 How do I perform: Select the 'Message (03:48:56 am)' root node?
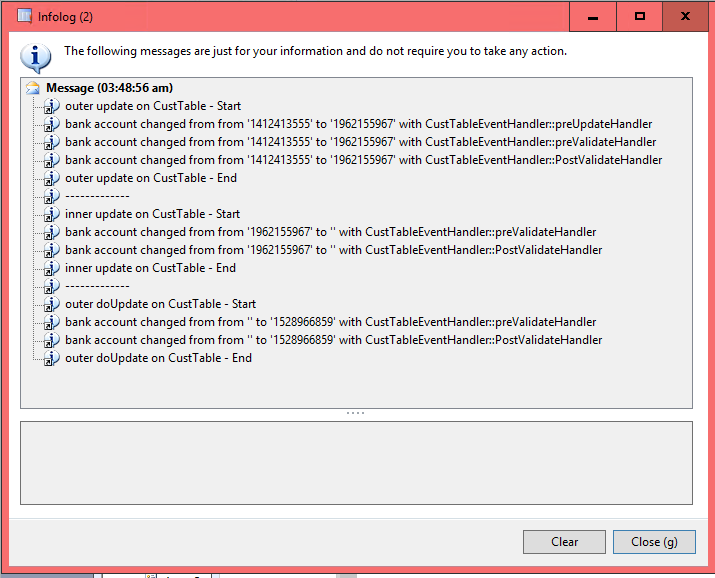[x=109, y=88]
